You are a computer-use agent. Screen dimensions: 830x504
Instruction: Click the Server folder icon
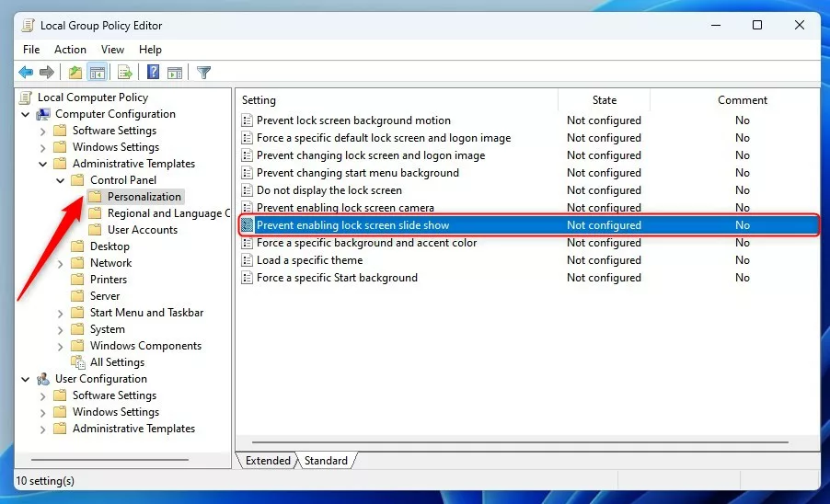tap(78, 295)
